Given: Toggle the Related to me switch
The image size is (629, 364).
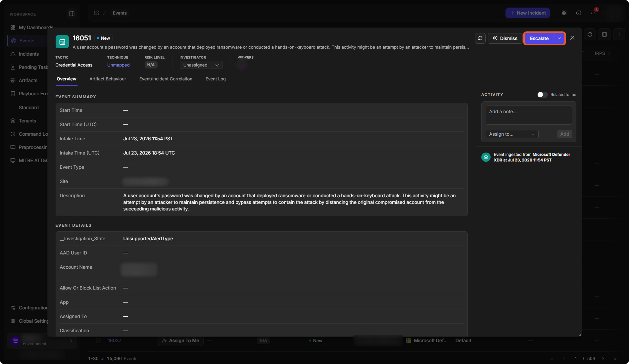Looking at the screenshot, I should (542, 95).
